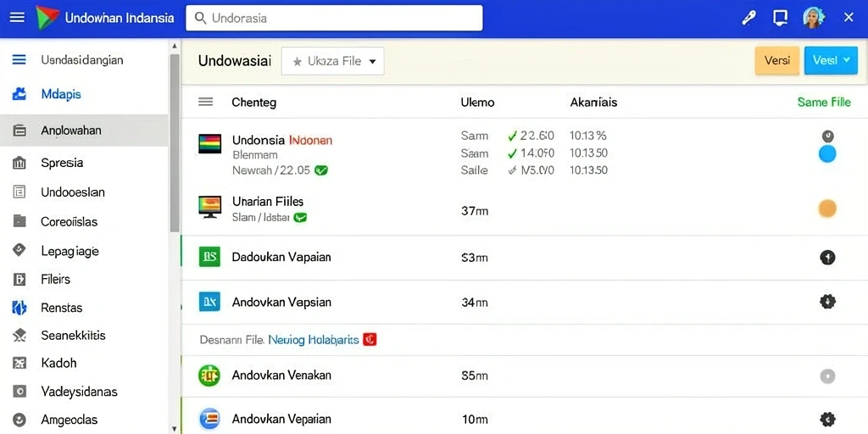Select the Spresia bank icon in sidebar
The image size is (868, 434).
pos(19,163)
